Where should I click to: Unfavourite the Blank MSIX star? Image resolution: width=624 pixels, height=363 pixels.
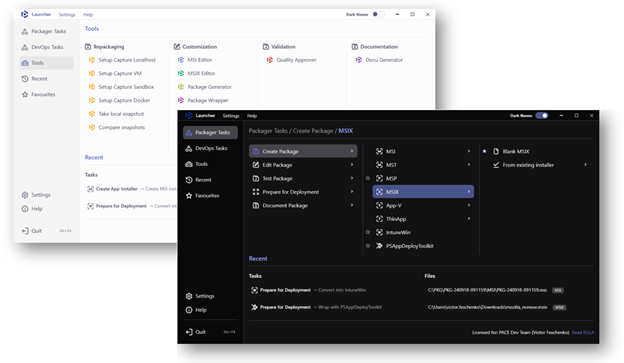(x=484, y=151)
